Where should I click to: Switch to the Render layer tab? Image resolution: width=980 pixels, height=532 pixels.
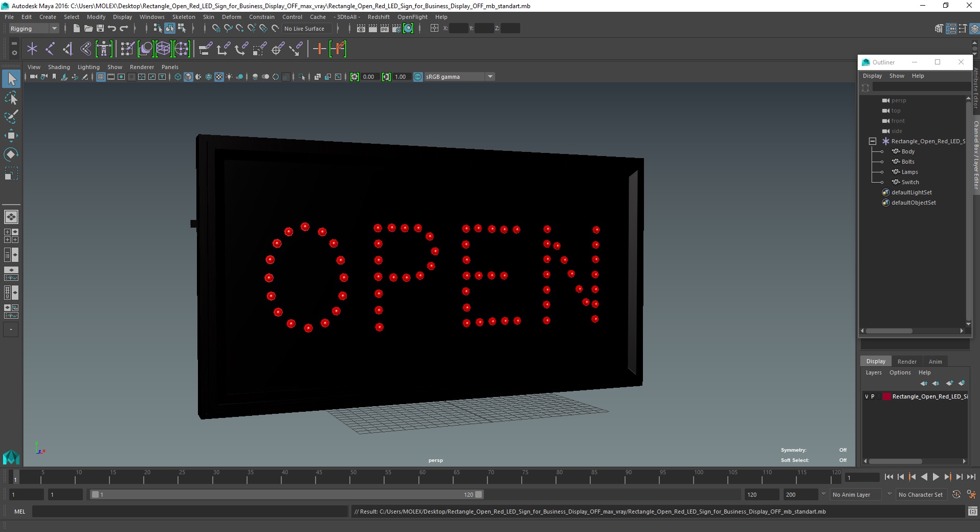[x=907, y=361]
